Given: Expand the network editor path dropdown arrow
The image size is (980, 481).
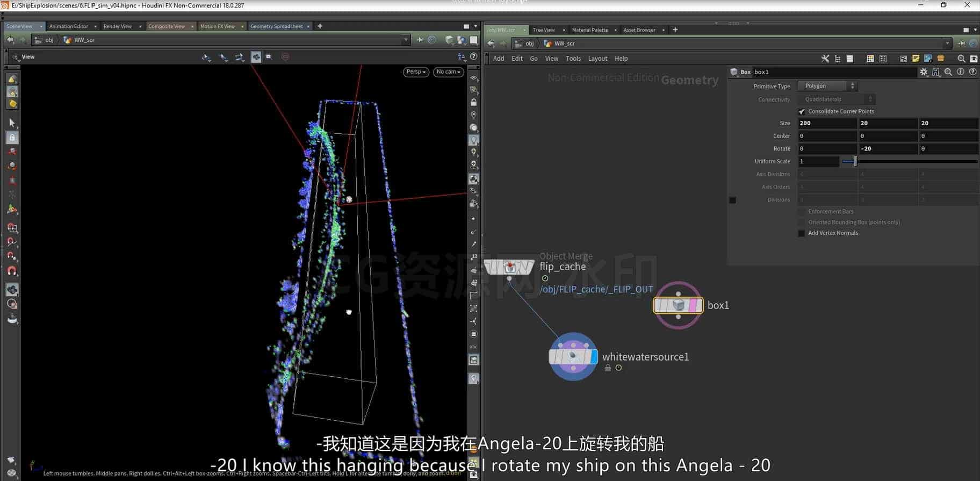Looking at the screenshot, I should (x=947, y=44).
